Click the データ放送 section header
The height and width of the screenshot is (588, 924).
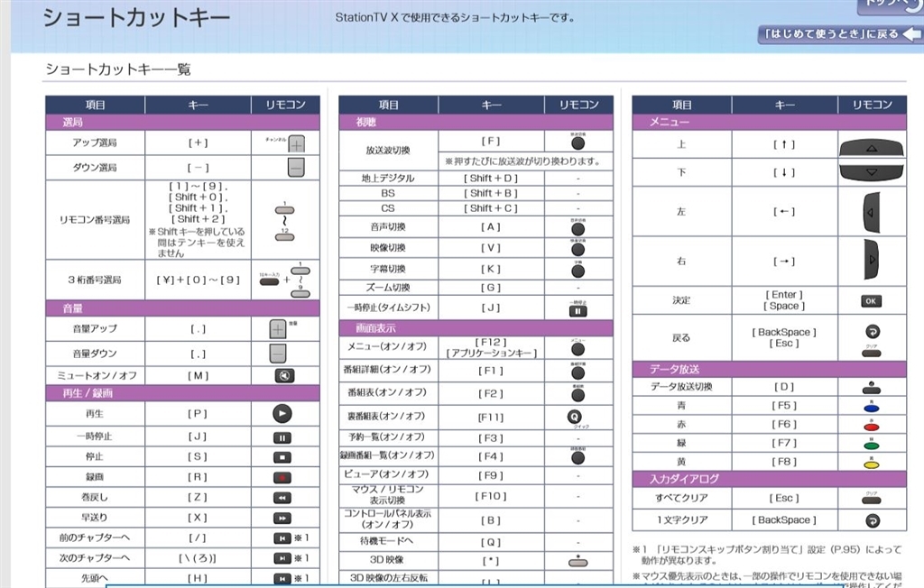[x=769, y=369]
